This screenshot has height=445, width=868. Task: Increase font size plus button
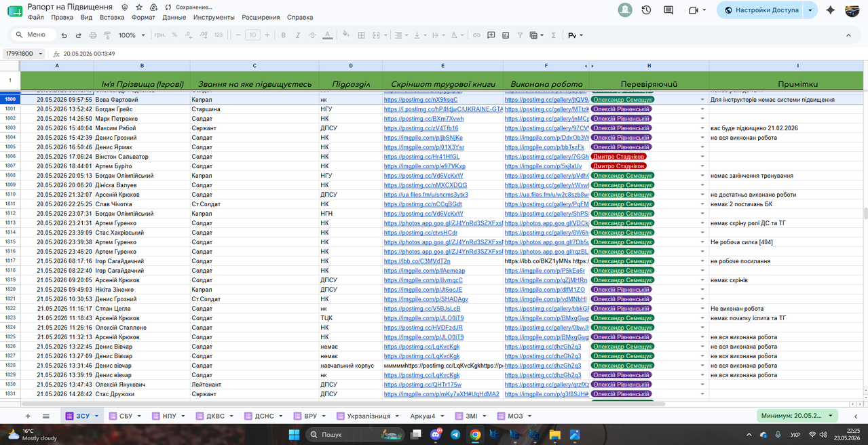click(x=266, y=35)
